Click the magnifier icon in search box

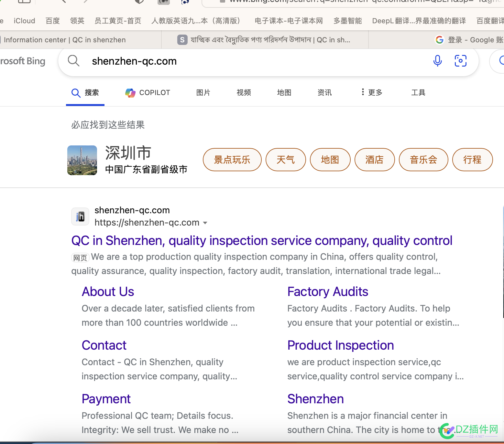tap(73, 61)
